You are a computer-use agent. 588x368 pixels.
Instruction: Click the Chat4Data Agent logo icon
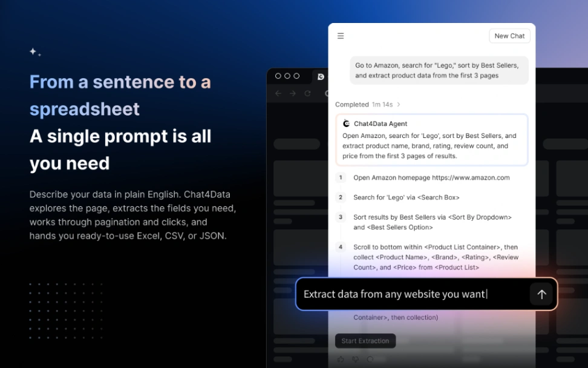[346, 123]
